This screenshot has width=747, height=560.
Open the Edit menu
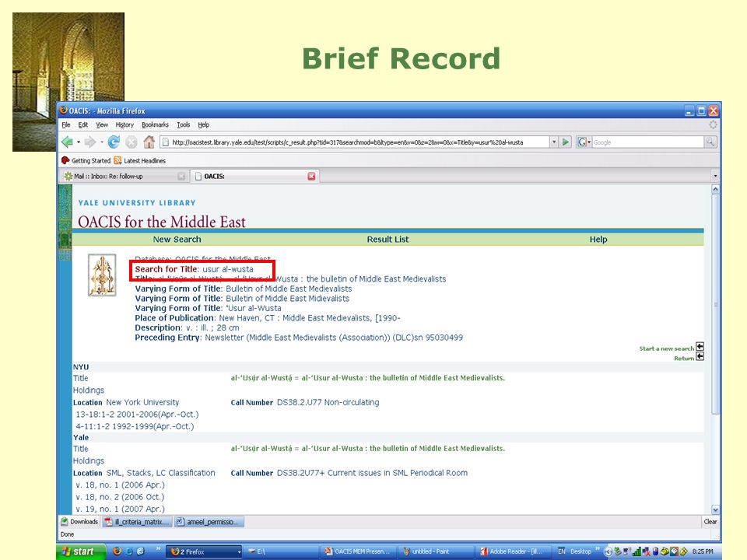pos(83,124)
